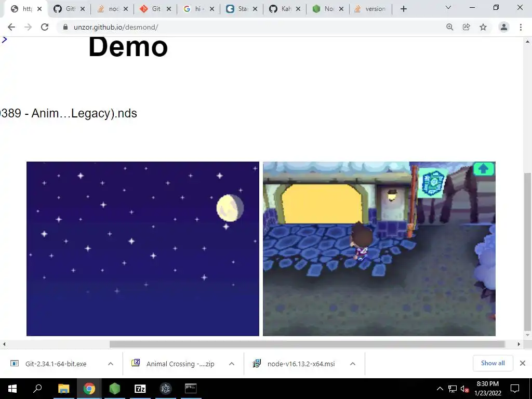Show hidden system tray icons
This screenshot has width=532, height=399.
coord(440,389)
